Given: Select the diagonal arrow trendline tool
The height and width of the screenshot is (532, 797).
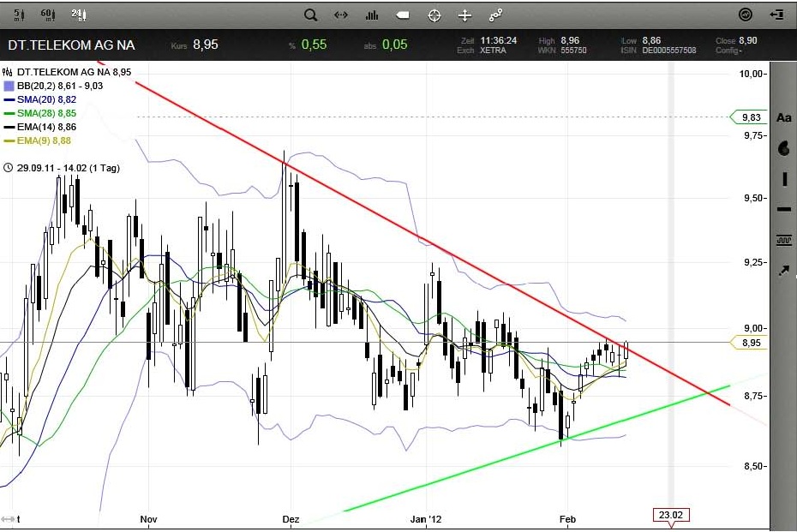Looking at the screenshot, I should [x=784, y=271].
